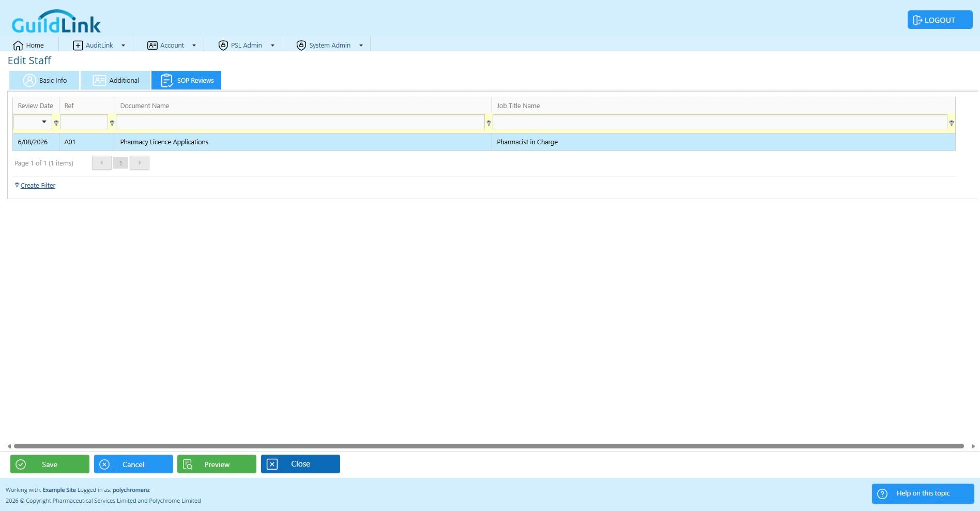Image resolution: width=980 pixels, height=511 pixels.
Task: Click the PSL Admin shield icon
Action: [223, 46]
